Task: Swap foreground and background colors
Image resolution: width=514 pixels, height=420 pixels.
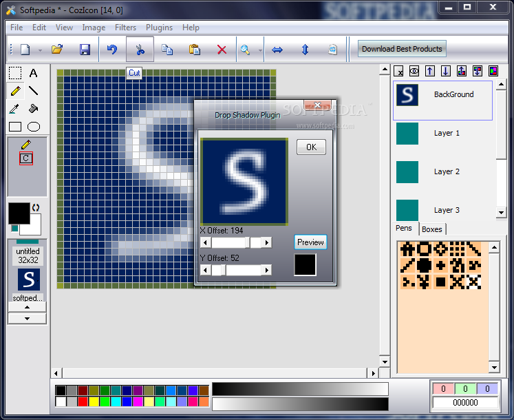Action: click(36, 208)
